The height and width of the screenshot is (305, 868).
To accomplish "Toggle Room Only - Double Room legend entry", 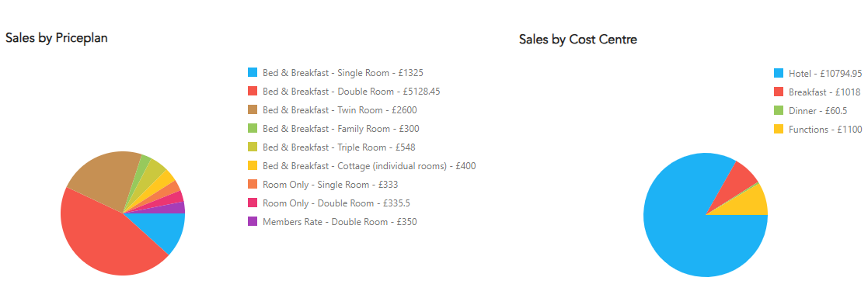I will 329,203.
